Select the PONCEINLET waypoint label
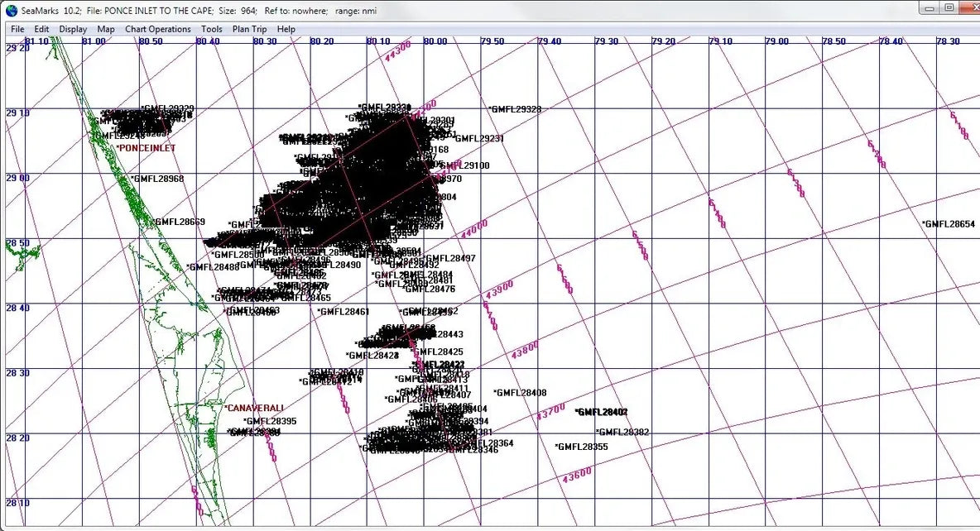 147,149
